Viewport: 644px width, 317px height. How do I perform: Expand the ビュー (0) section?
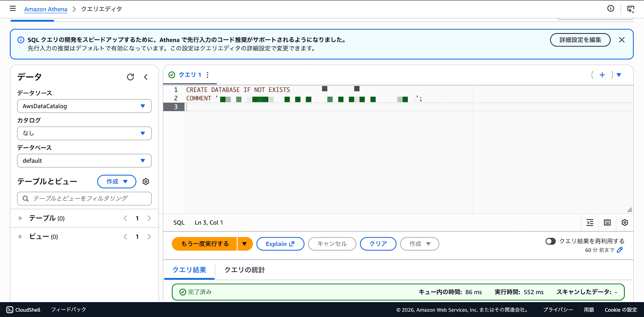20,237
